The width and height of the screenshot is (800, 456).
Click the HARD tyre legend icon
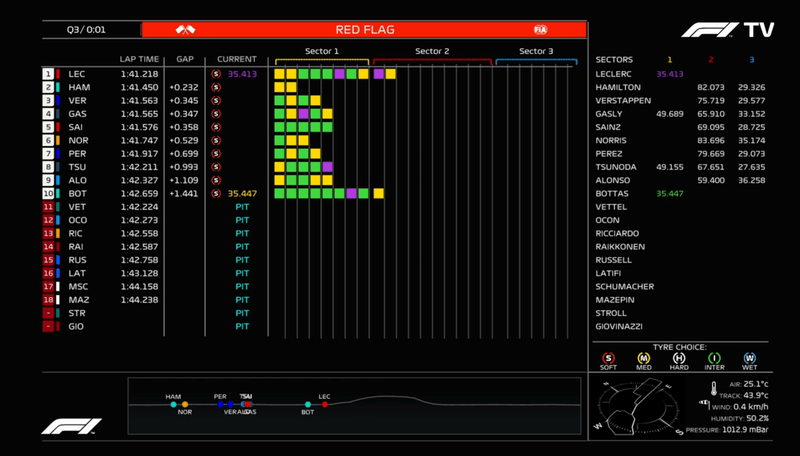(x=679, y=358)
